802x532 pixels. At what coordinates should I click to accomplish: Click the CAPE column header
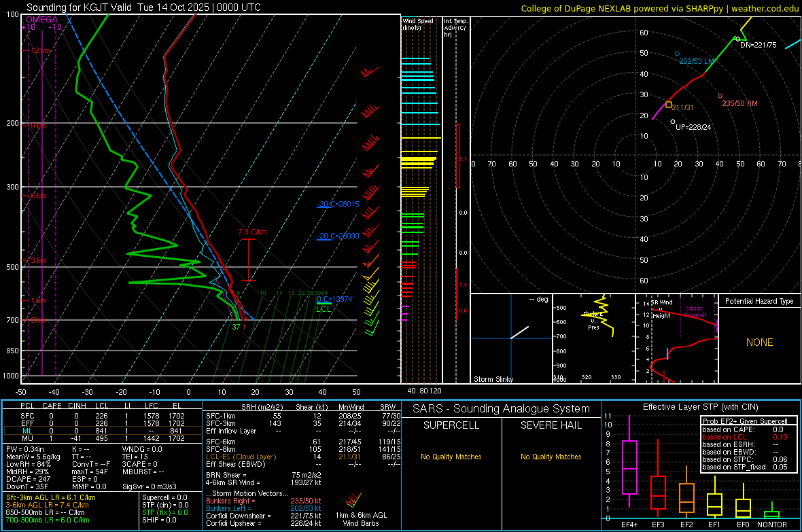tap(52, 406)
